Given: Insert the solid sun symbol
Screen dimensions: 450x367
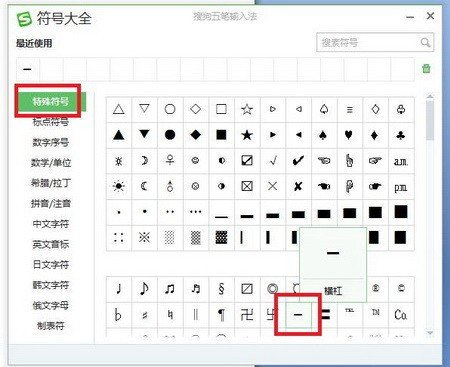Looking at the screenshot, I should click(x=119, y=186).
